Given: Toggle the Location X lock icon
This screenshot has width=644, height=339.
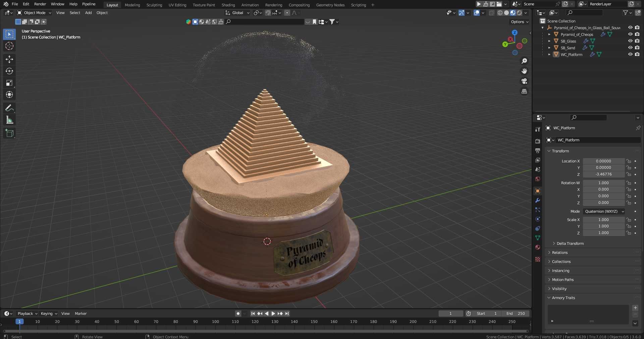Looking at the screenshot, I should coord(629,161).
